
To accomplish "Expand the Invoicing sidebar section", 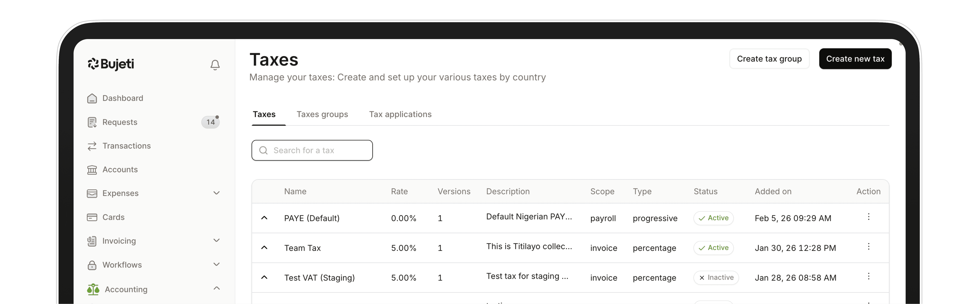I will 216,241.
